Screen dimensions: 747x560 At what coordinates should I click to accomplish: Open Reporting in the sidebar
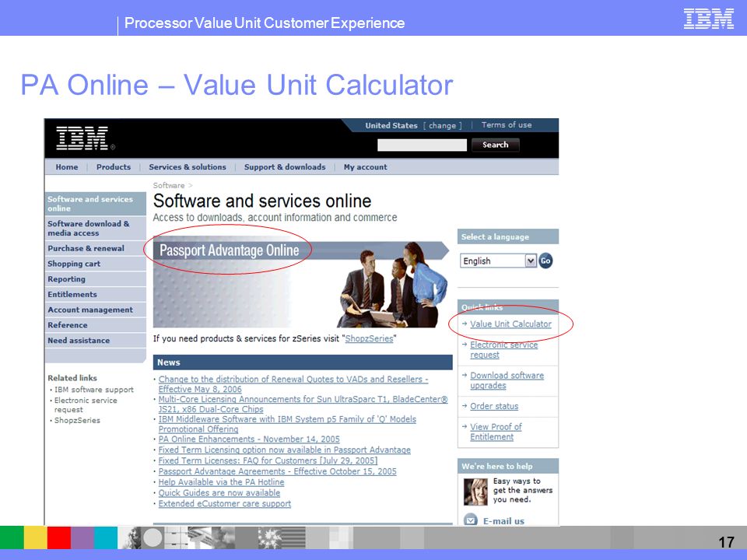point(95,278)
